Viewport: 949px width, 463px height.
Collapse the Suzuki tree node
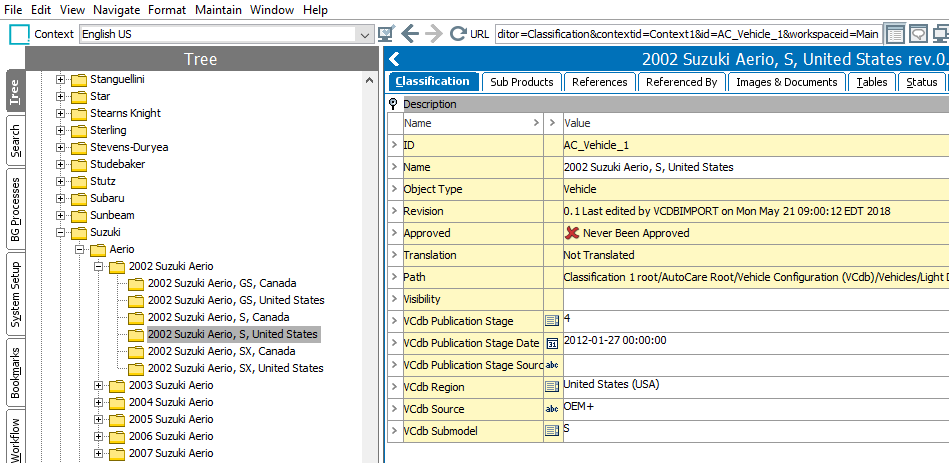tap(61, 232)
